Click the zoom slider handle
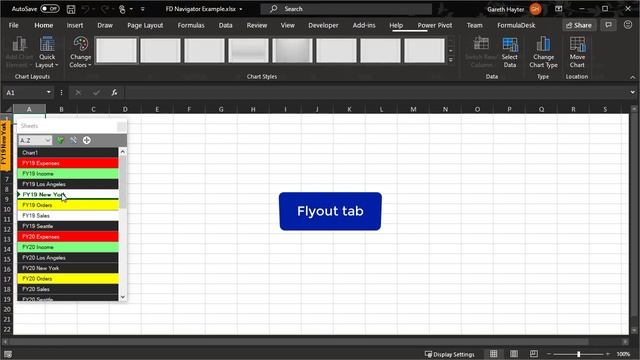The width and height of the screenshot is (640, 360). (x=578, y=354)
